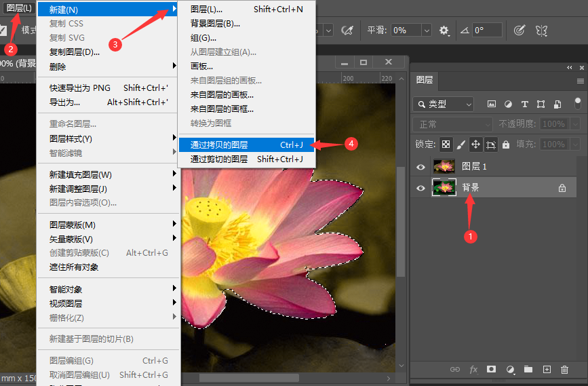Lock image pixels brush icon
This screenshot has height=386, width=588.
coord(461,144)
